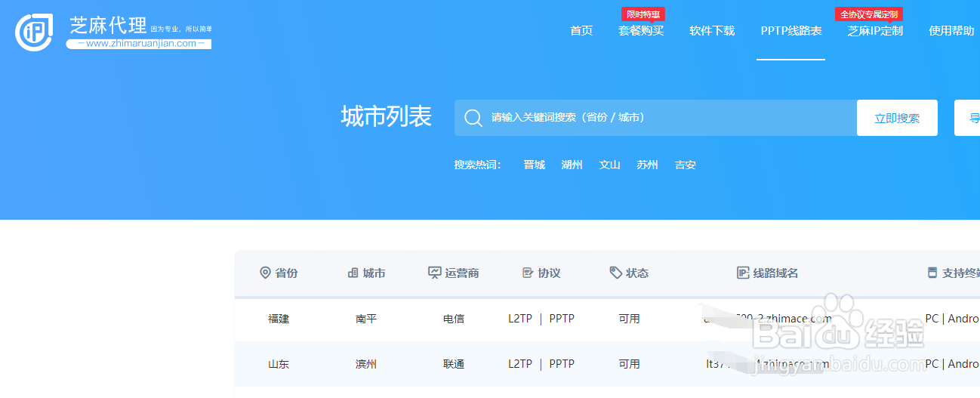Click the 省份 location pin icon

click(x=265, y=273)
